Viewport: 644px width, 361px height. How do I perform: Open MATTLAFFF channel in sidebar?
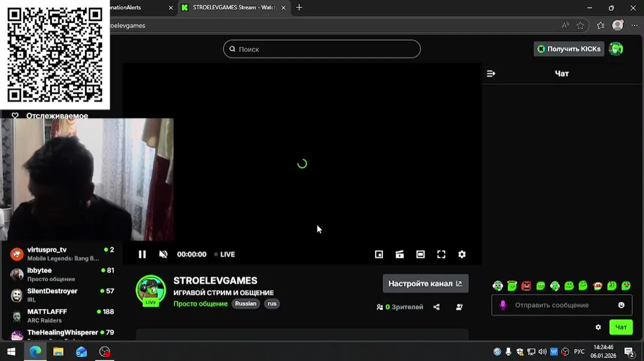pyautogui.click(x=63, y=315)
